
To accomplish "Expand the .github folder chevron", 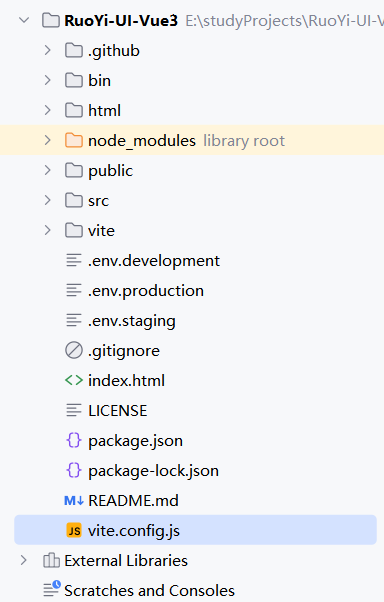I will coord(47,50).
